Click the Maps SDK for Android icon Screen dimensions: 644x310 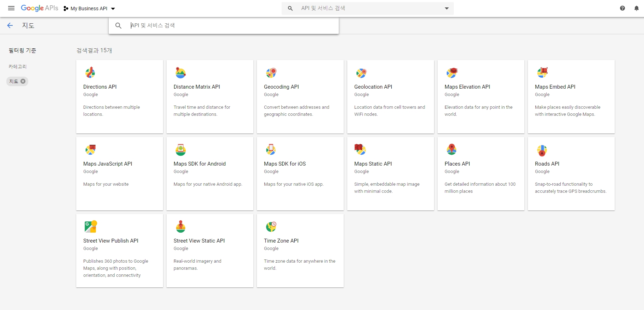tap(181, 149)
